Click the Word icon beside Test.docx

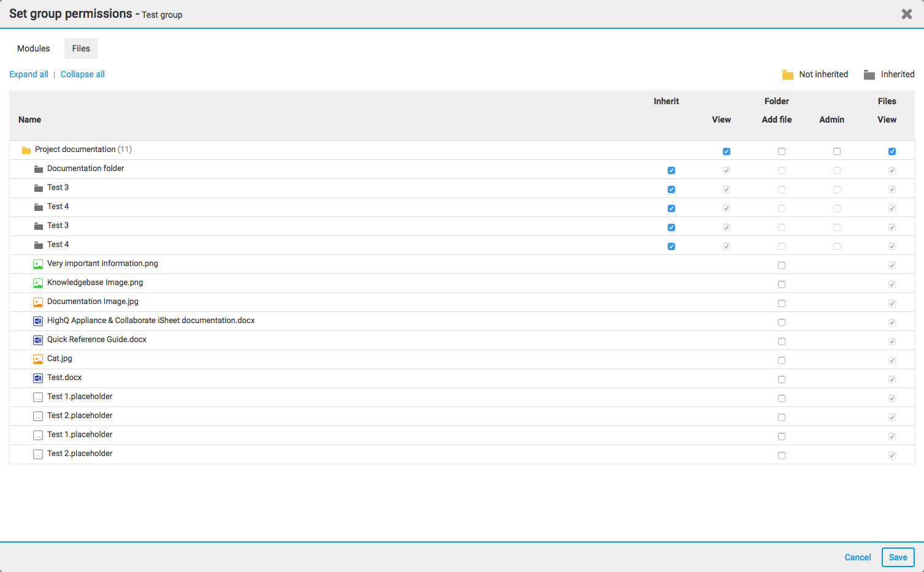point(38,378)
